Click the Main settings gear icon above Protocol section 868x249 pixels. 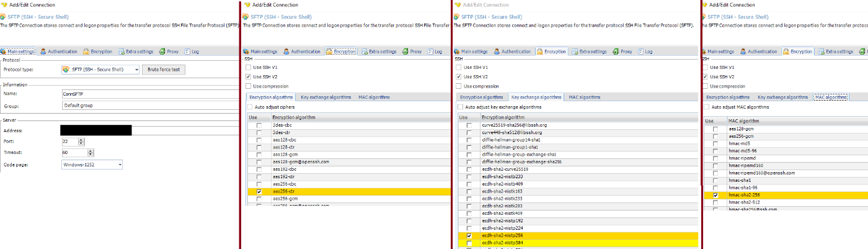coord(4,52)
